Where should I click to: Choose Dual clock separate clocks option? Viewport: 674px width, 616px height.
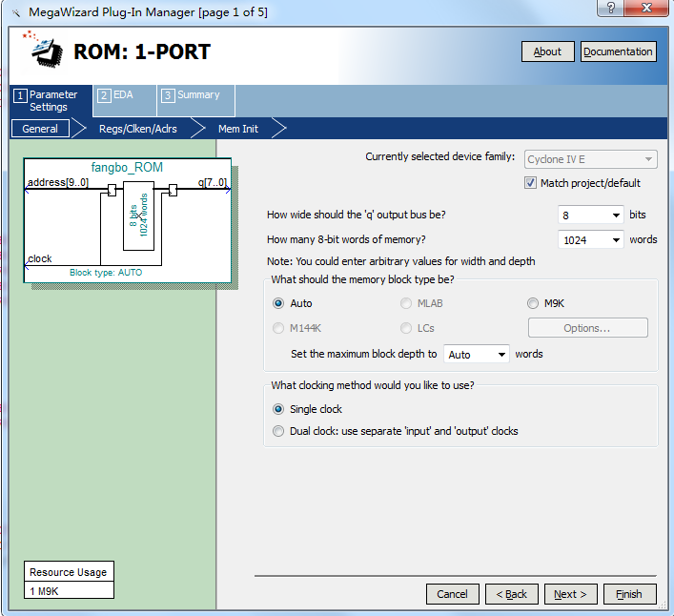click(278, 431)
